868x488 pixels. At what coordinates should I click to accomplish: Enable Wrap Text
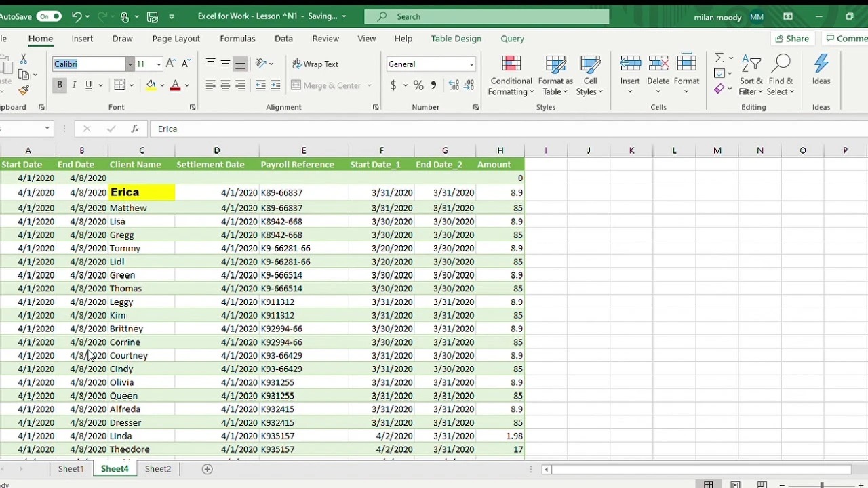tap(315, 64)
